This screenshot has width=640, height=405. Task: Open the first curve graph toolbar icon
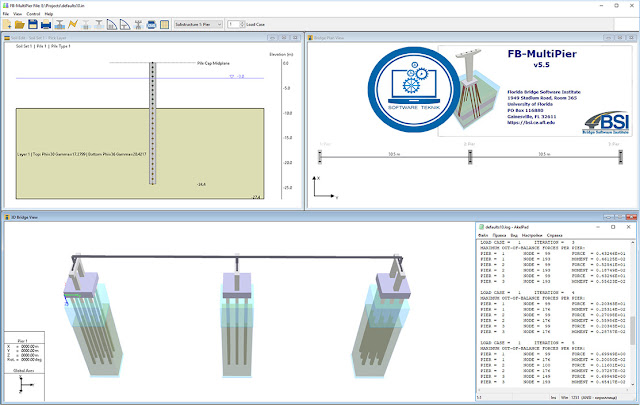pyautogui.click(x=112, y=24)
